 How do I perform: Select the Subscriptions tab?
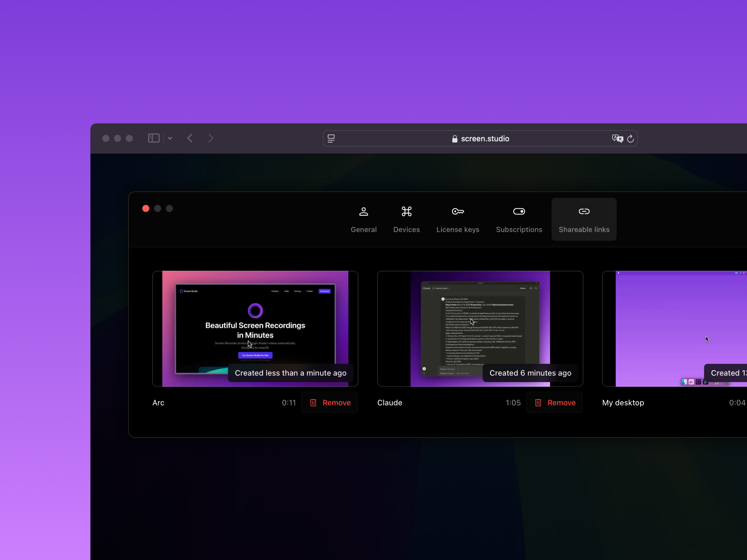coord(519,219)
